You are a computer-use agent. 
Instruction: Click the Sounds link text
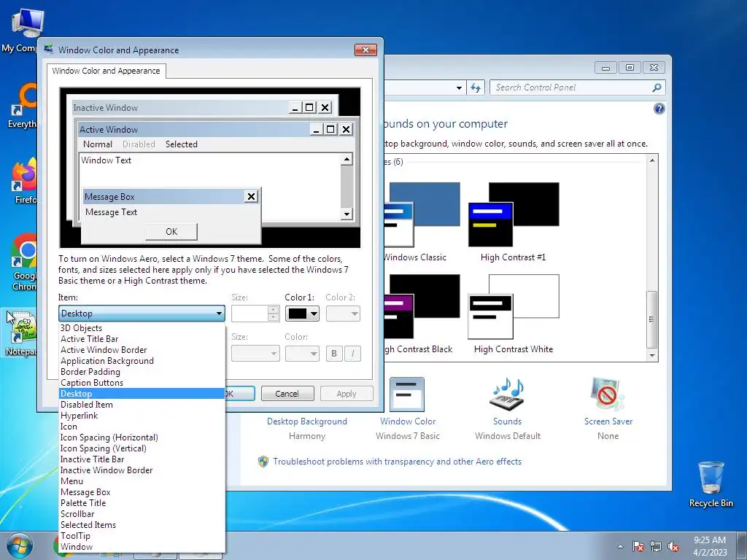click(x=508, y=421)
